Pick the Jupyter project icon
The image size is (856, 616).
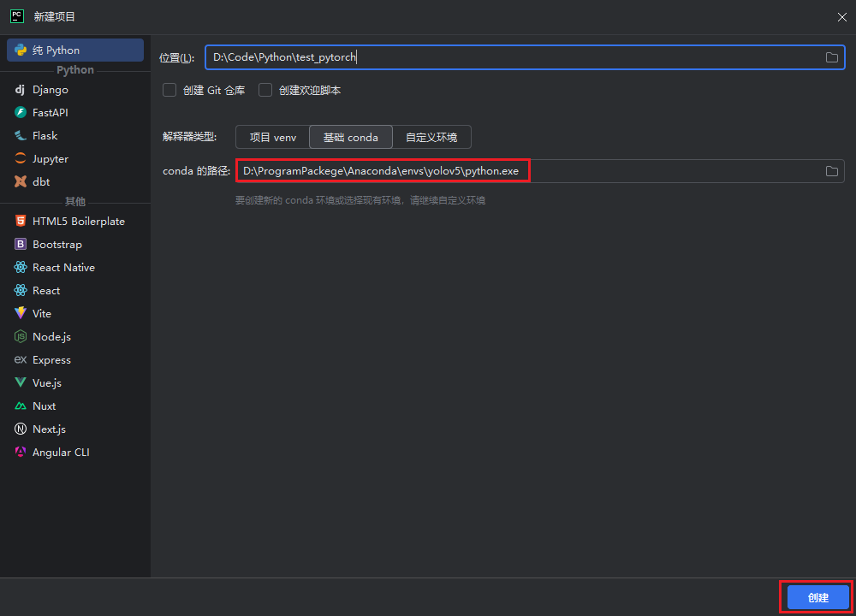(21, 159)
